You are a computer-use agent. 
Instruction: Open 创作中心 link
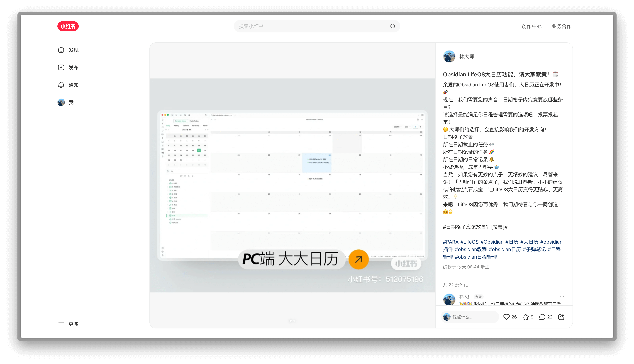click(x=532, y=26)
